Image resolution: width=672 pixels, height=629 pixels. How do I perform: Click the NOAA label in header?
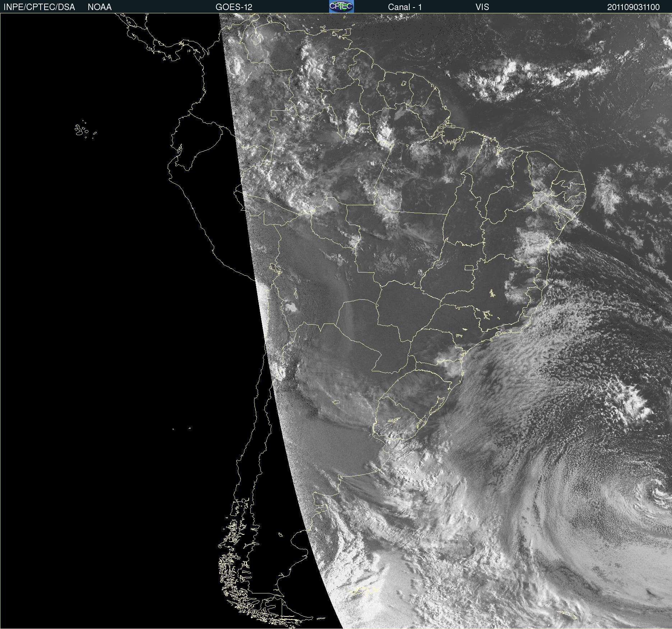pyautogui.click(x=100, y=7)
